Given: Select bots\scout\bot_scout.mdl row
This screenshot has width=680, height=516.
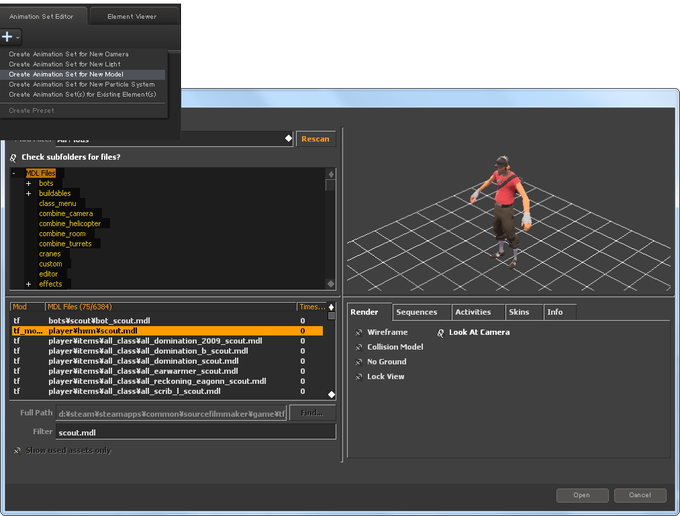Looking at the screenshot, I should tap(167, 320).
